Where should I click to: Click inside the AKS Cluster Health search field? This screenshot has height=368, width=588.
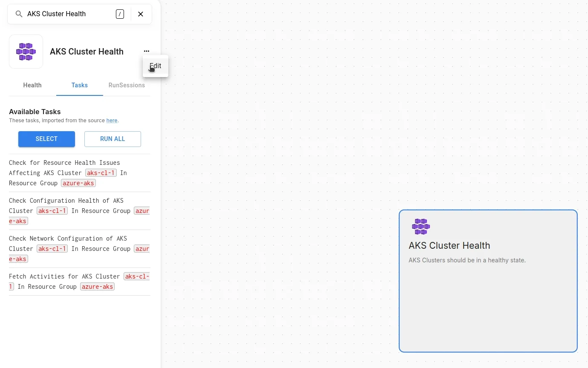pos(64,14)
